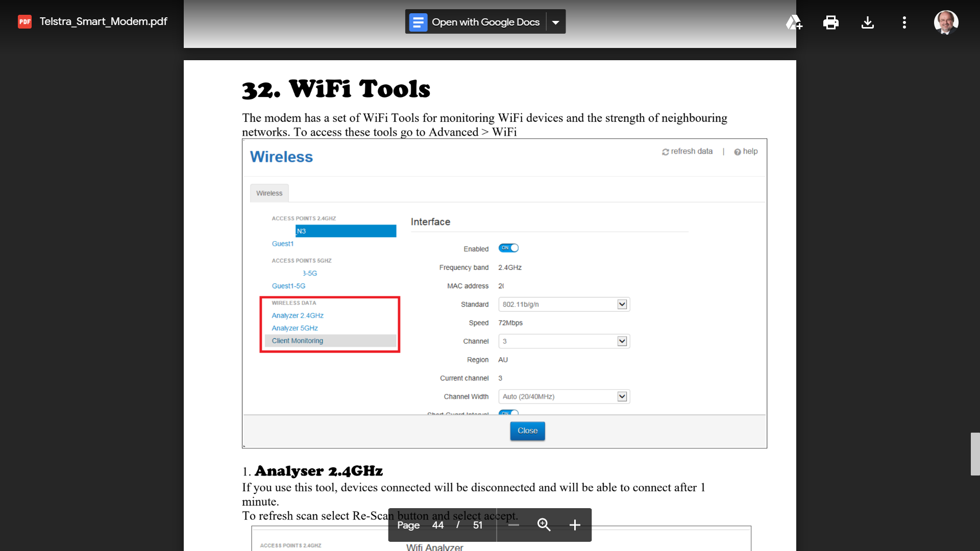The width and height of the screenshot is (980, 551).
Task: Download the PDF file
Action: tap(868, 22)
